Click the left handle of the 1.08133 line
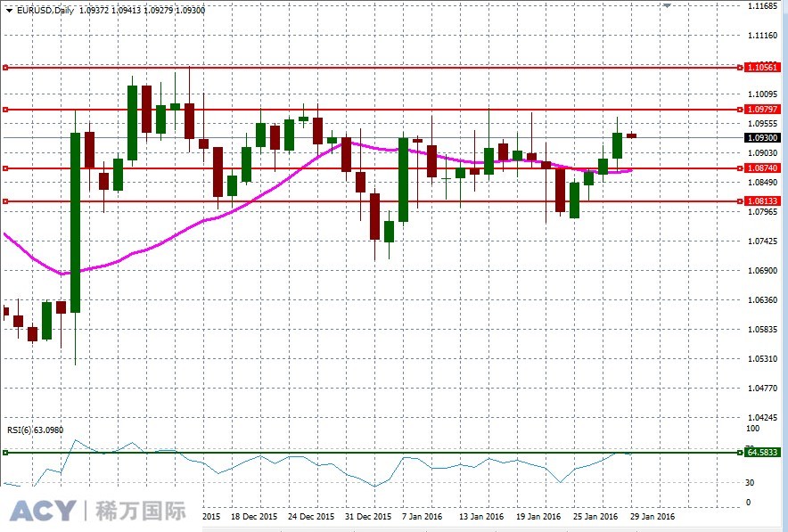Image resolution: width=788 pixels, height=532 pixels. [x=5, y=201]
